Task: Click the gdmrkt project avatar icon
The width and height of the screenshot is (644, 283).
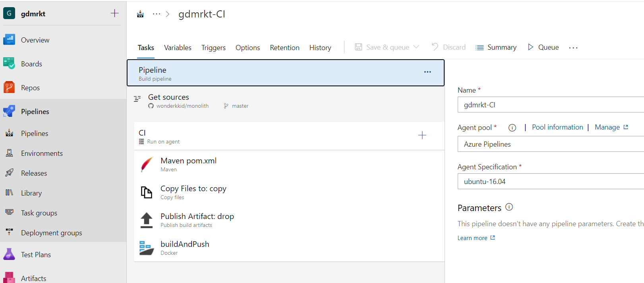Action: click(x=9, y=13)
